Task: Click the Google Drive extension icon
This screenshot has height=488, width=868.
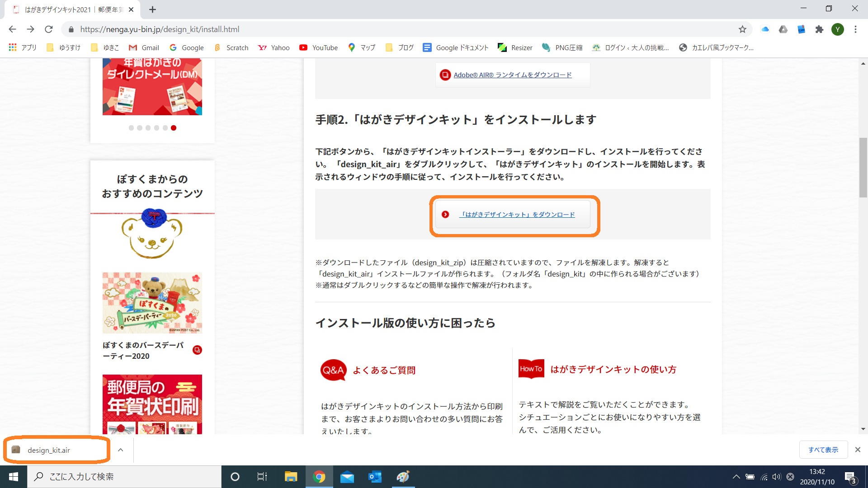Action: [x=783, y=29]
